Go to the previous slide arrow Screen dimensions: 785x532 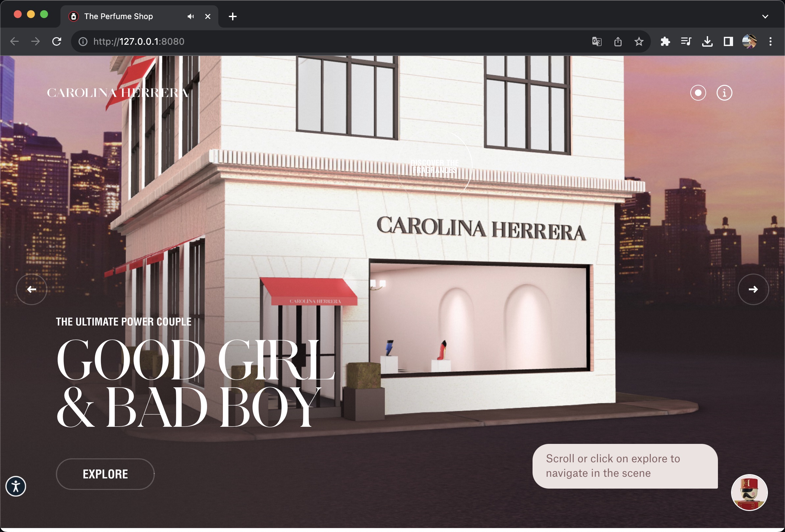tap(32, 289)
